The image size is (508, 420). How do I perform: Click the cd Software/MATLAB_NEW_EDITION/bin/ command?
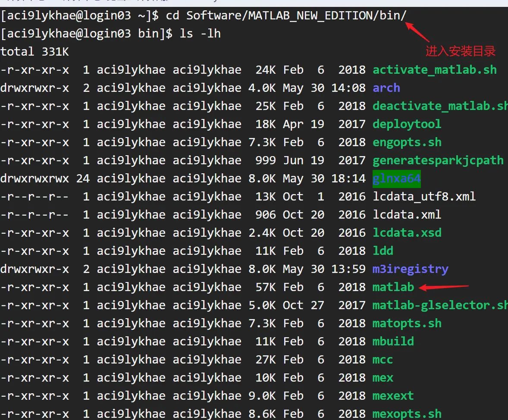click(286, 16)
